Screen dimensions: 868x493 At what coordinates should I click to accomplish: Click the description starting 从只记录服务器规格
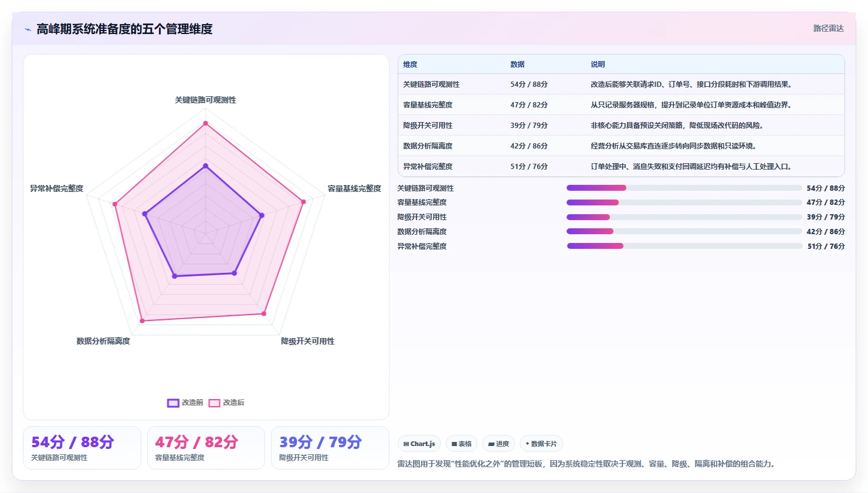pos(692,105)
